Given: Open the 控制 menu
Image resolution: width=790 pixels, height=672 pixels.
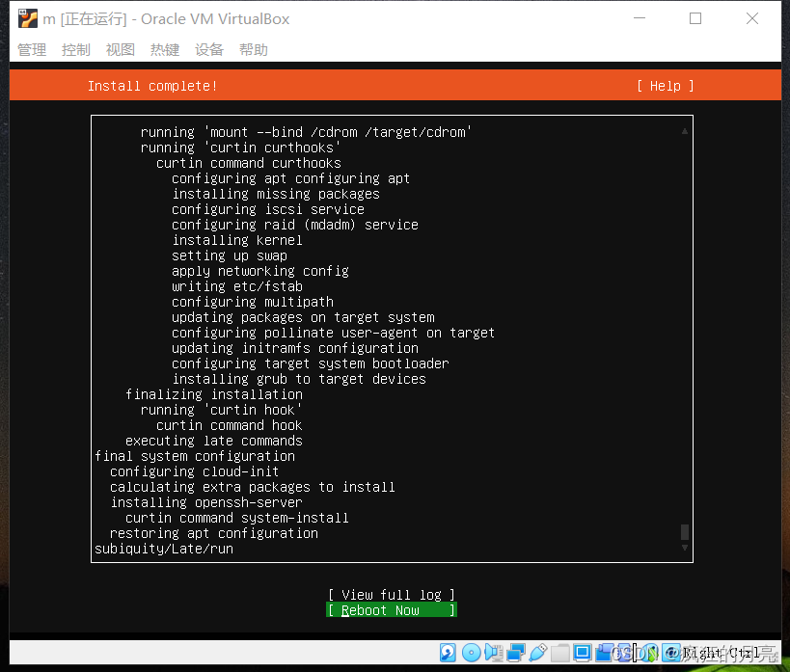Looking at the screenshot, I should pos(75,49).
